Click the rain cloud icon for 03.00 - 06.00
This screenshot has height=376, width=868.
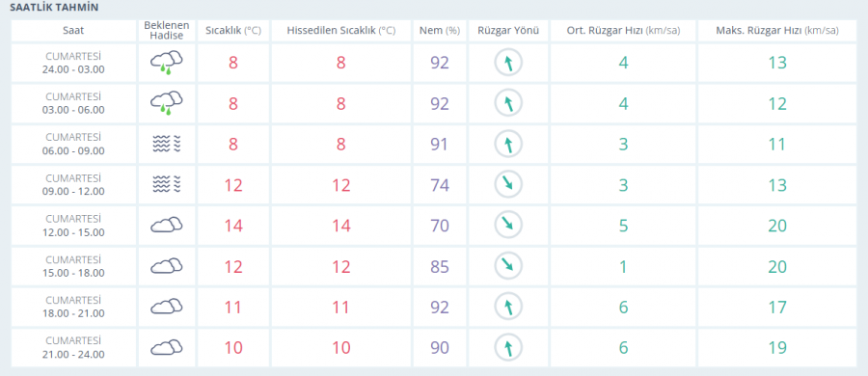[x=167, y=103]
